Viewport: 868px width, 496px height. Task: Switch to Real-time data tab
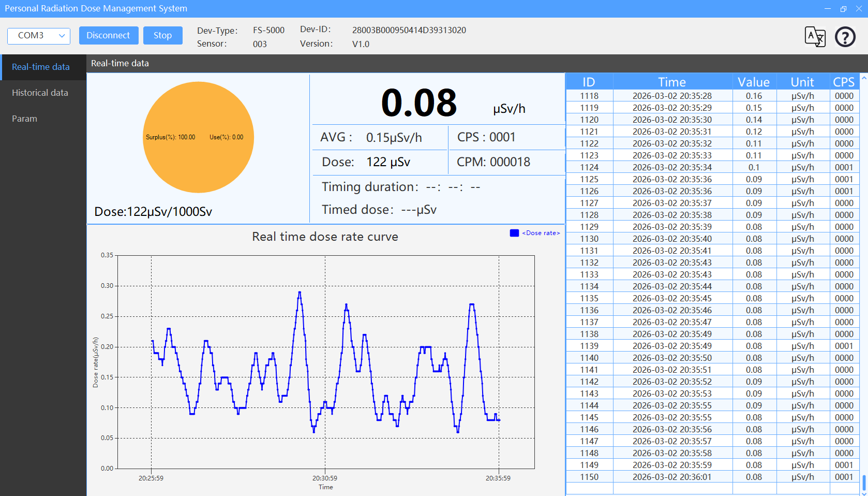pyautogui.click(x=41, y=67)
